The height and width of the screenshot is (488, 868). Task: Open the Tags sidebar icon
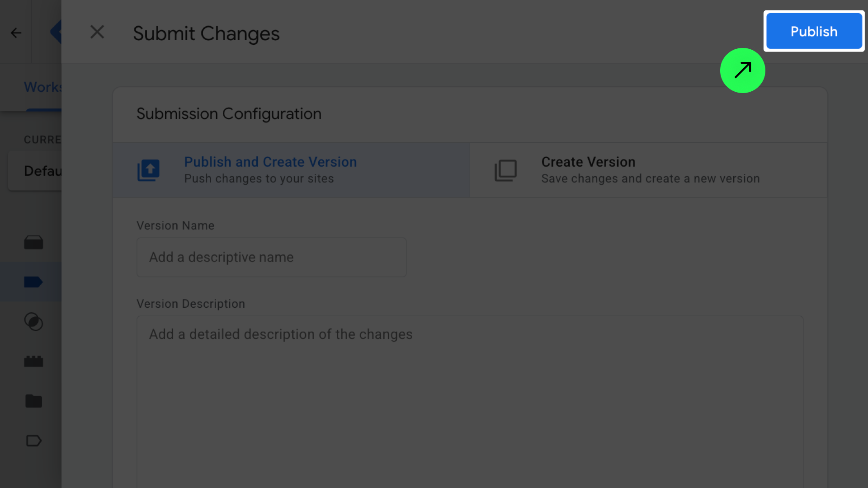[x=33, y=282]
